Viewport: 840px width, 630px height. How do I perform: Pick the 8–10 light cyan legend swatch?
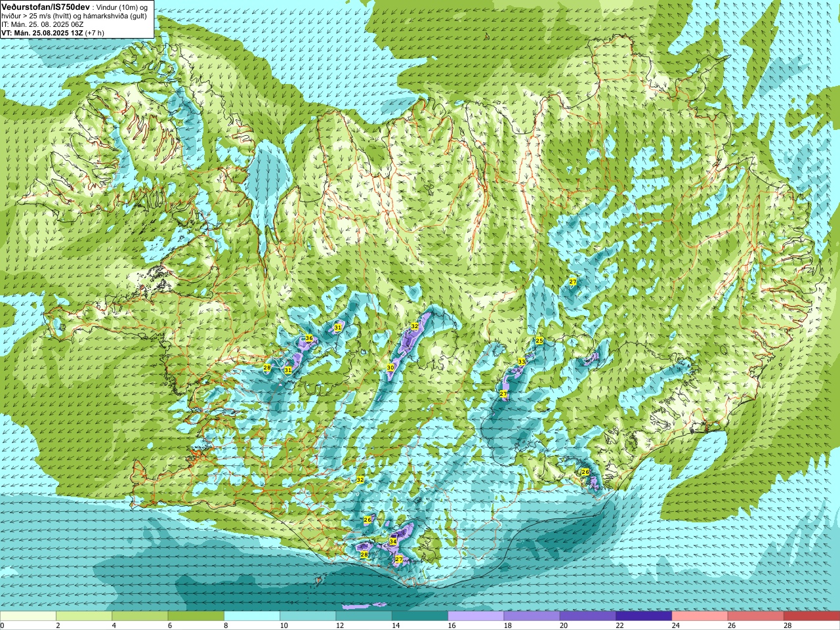252,616
